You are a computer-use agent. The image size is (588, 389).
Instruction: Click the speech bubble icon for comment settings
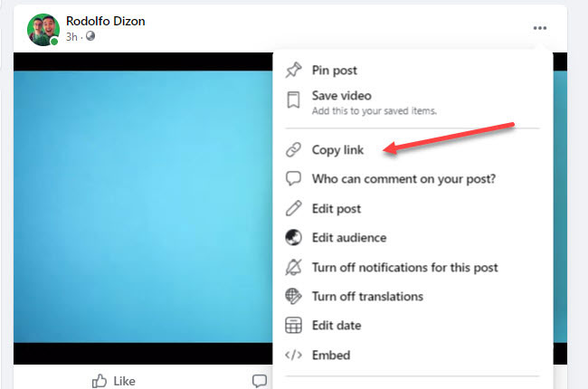293,178
